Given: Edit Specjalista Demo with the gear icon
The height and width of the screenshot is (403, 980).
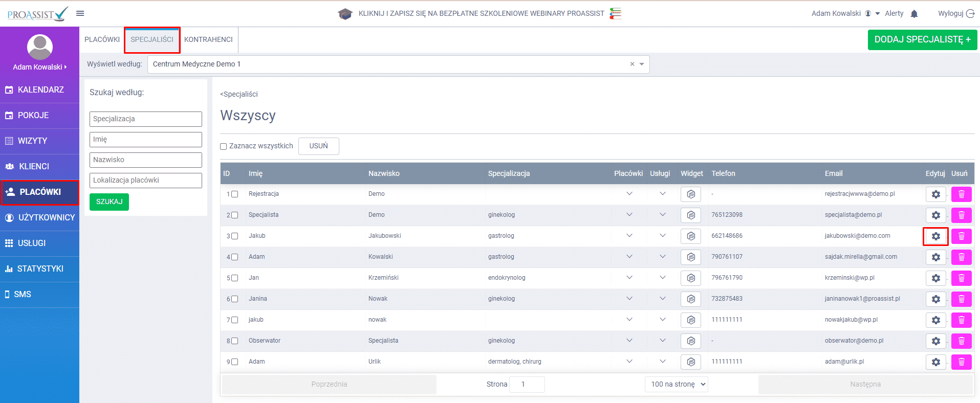Looking at the screenshot, I should pos(936,215).
